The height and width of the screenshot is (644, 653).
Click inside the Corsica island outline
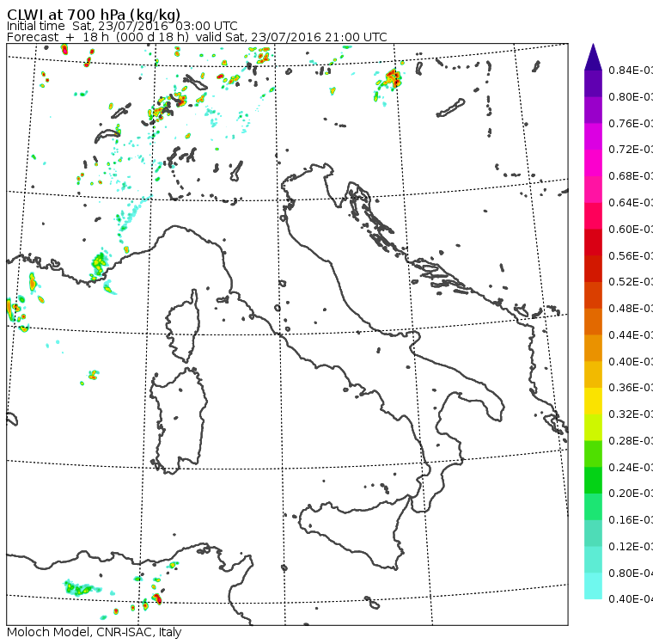click(x=184, y=328)
